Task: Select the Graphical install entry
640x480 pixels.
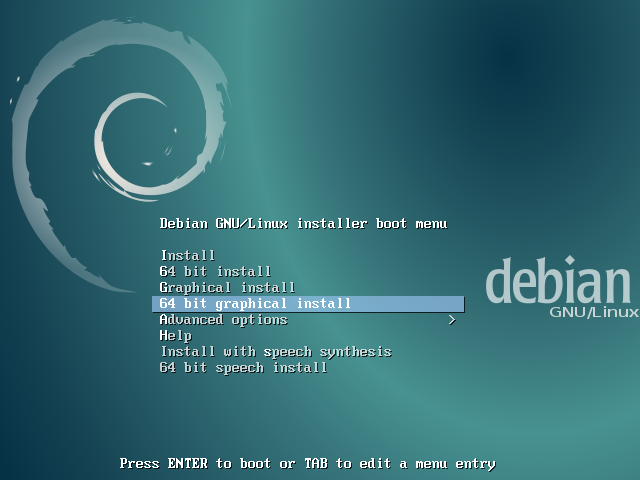Action: 227,288
